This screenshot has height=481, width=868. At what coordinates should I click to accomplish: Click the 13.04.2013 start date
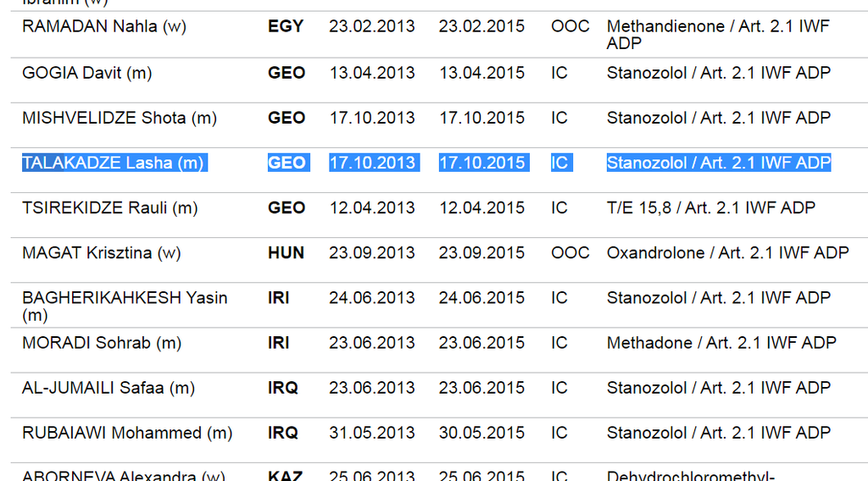tap(372, 73)
